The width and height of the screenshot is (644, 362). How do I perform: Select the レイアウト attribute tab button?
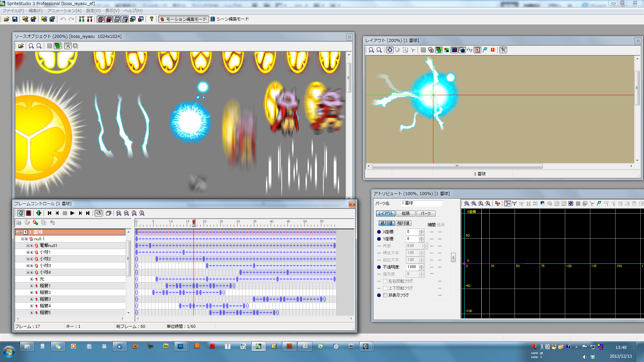(x=385, y=214)
